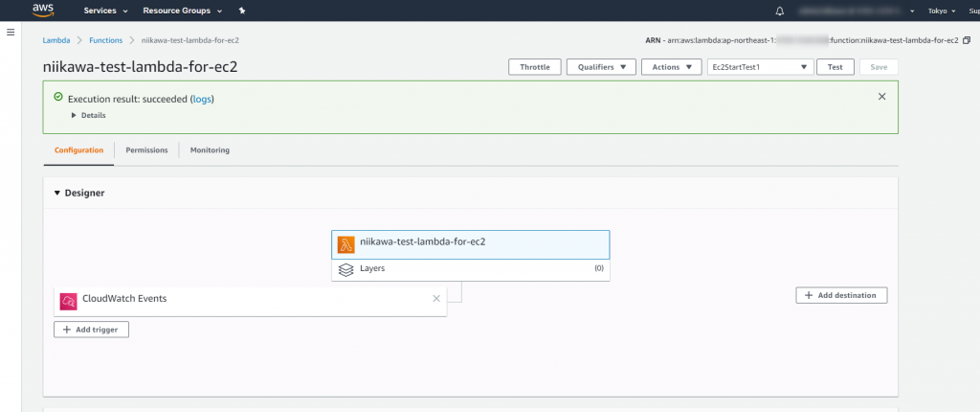The width and height of the screenshot is (980, 412).
Task: Open the notifications bell
Action: point(779,11)
